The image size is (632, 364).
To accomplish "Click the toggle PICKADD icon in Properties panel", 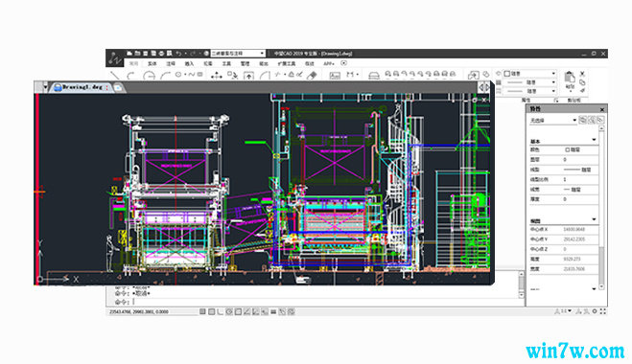I will (x=582, y=120).
